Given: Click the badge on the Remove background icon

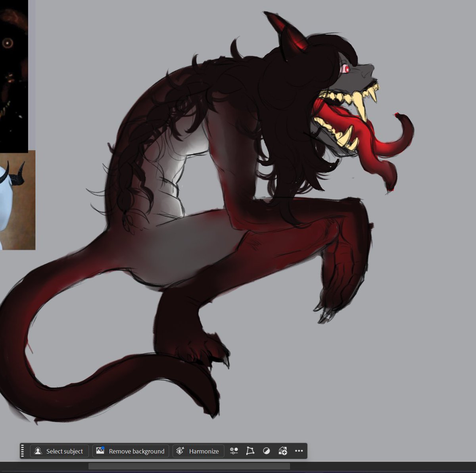Looking at the screenshot, I should [102, 448].
